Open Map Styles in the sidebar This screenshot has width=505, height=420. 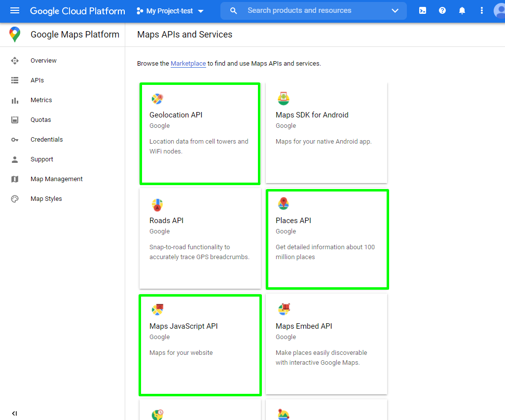click(x=46, y=198)
